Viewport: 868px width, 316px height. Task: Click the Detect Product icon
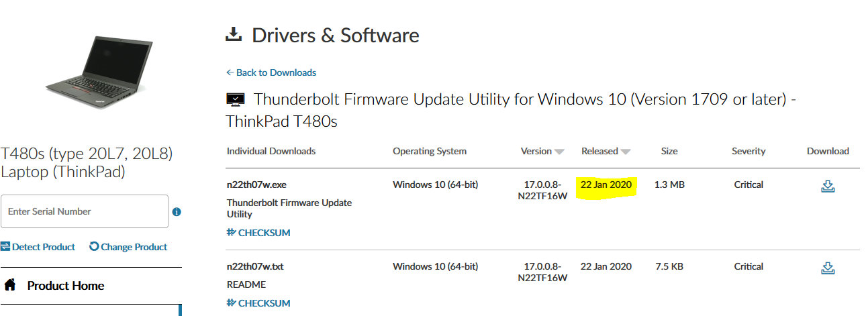5,247
